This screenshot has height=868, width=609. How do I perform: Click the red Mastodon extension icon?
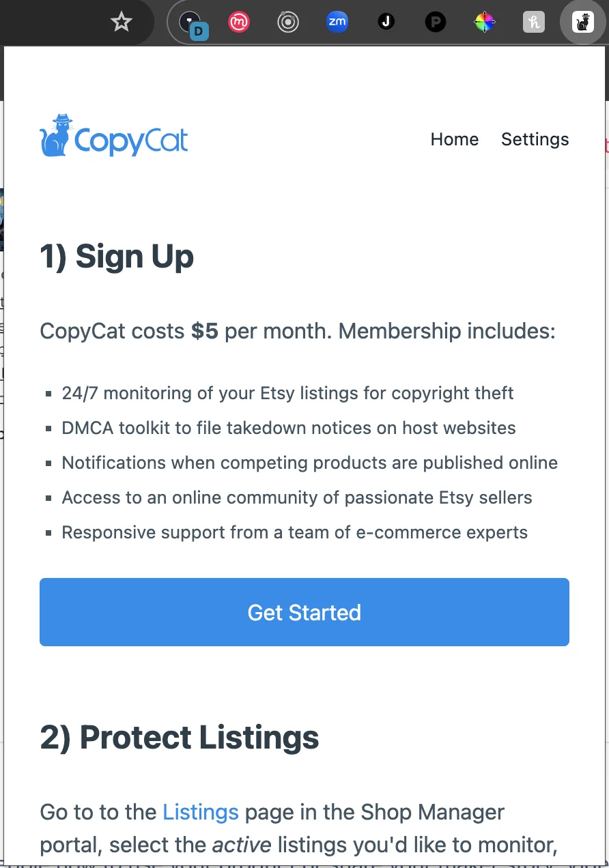pyautogui.click(x=239, y=22)
